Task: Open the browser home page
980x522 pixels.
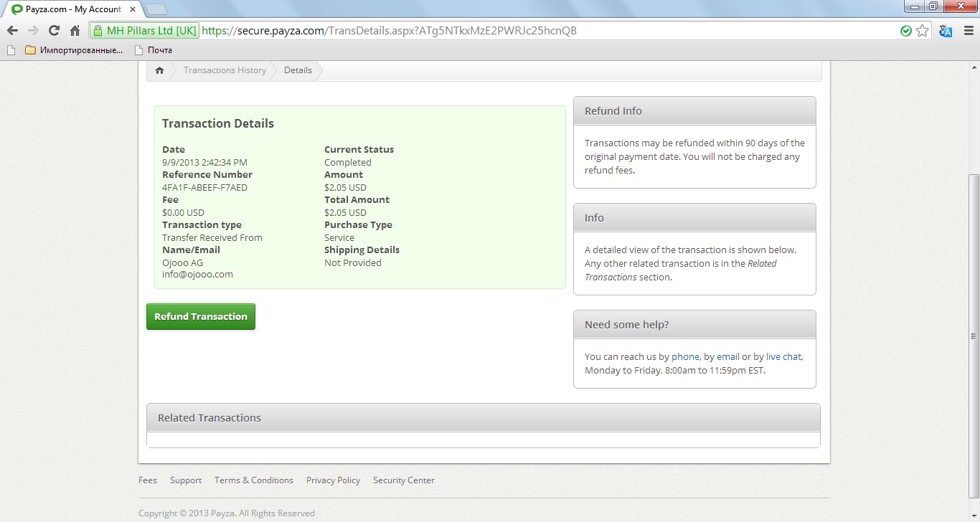Action: [75, 31]
